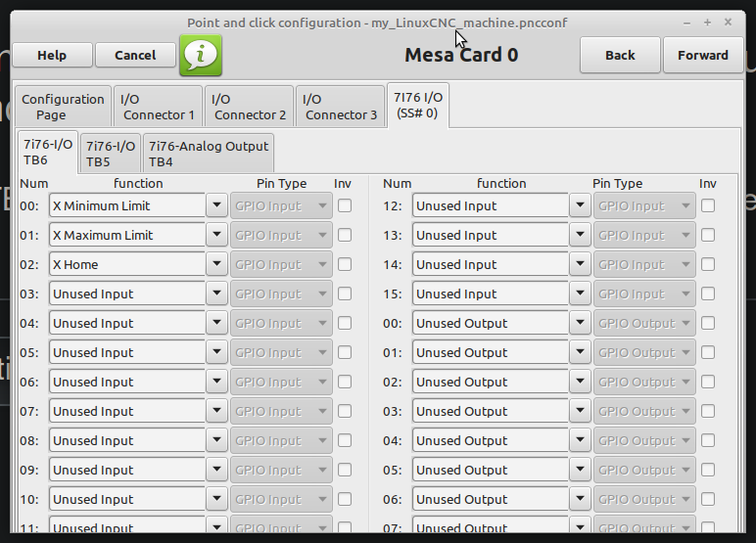Open function dropdown for input 03
756x543 pixels.
coord(217,294)
